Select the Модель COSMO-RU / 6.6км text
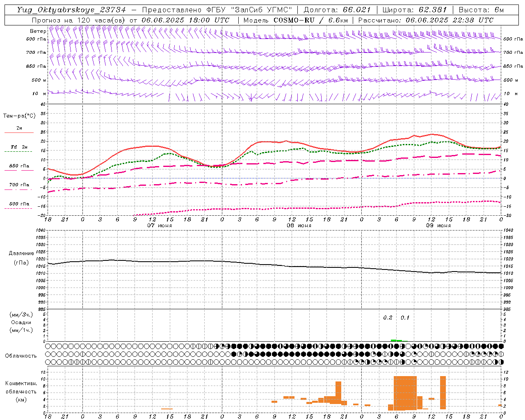 [295, 20]
